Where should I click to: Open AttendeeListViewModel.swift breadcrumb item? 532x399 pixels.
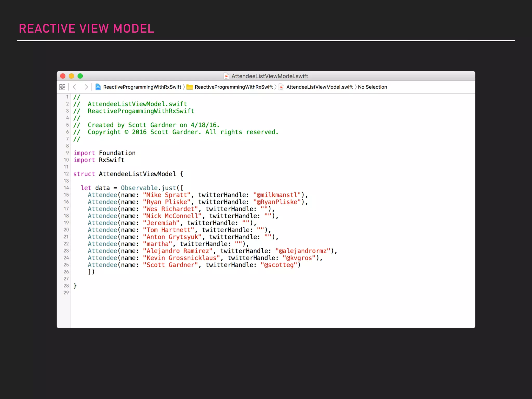click(319, 87)
